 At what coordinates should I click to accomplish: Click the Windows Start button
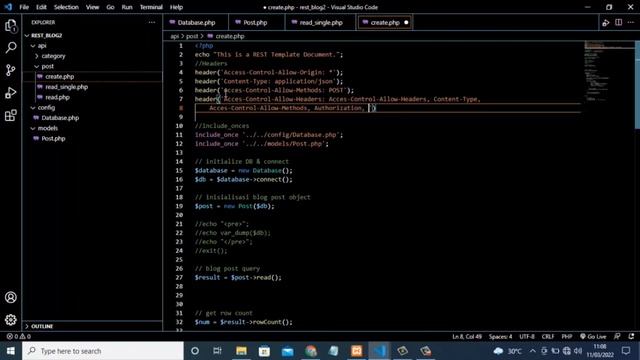tap(11, 351)
